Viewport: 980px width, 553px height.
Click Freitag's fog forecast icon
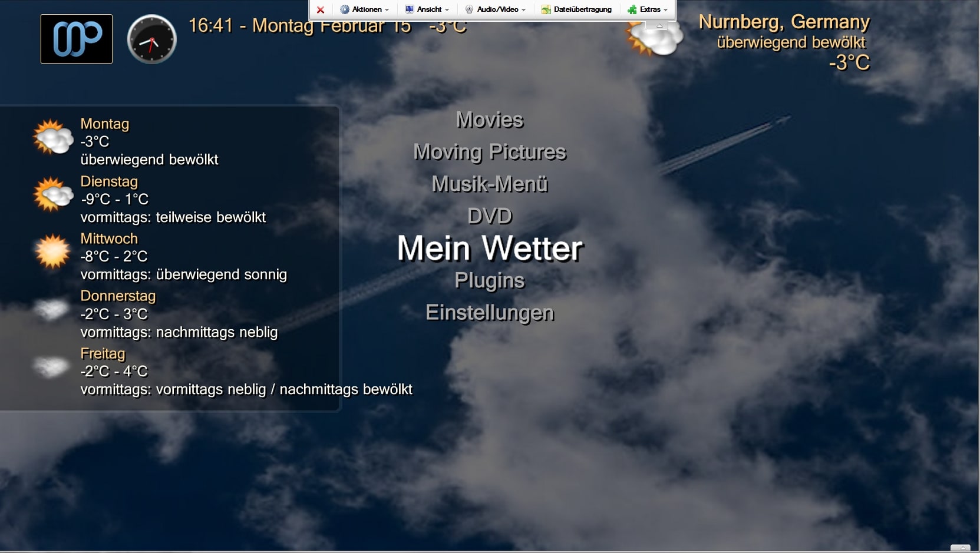tap(51, 366)
